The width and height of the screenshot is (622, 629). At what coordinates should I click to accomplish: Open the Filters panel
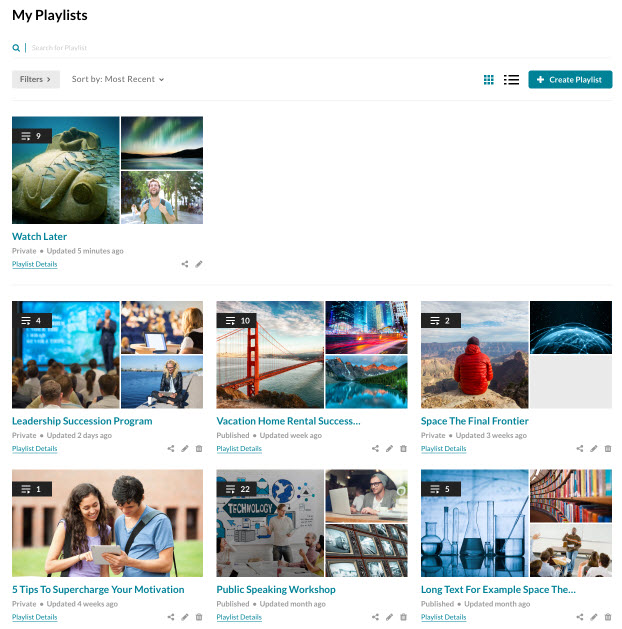(x=36, y=79)
